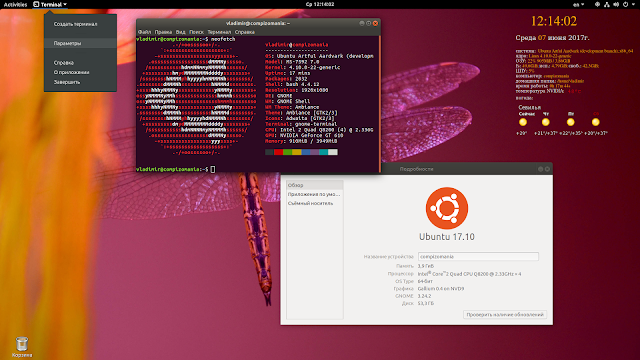
Task: Click the 64-бит OS Type value
Action: click(425, 281)
